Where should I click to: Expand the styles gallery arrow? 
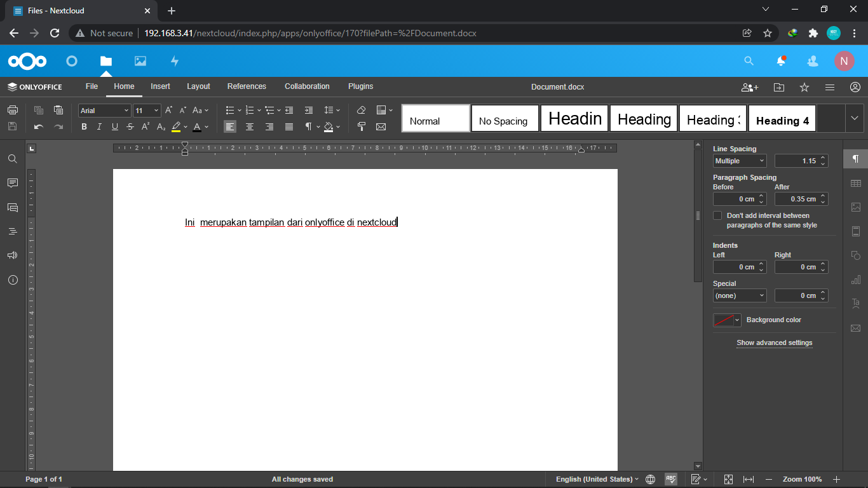(855, 118)
